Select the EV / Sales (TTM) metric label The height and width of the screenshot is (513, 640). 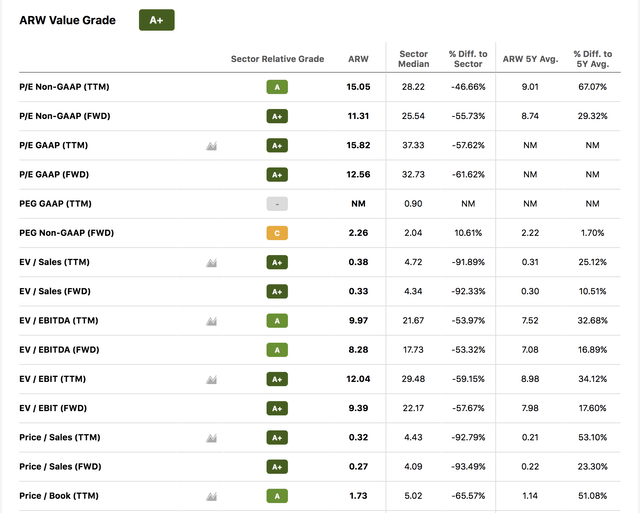[x=54, y=262]
